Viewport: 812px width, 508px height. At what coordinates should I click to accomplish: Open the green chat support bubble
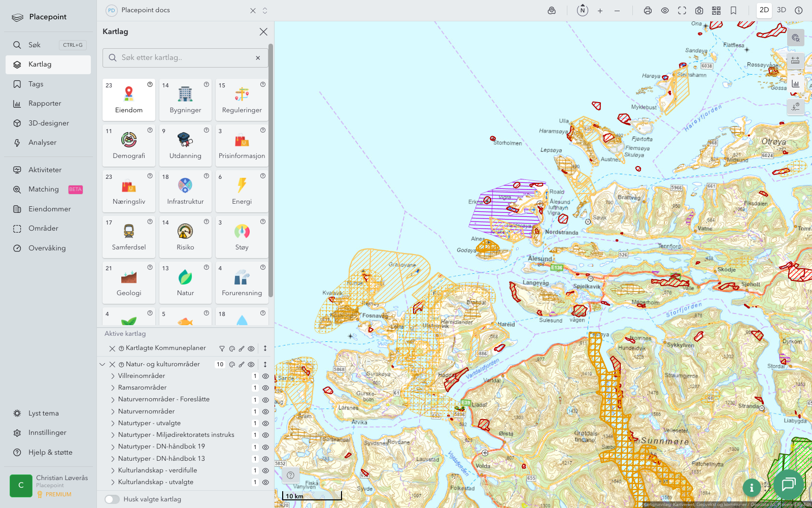788,484
